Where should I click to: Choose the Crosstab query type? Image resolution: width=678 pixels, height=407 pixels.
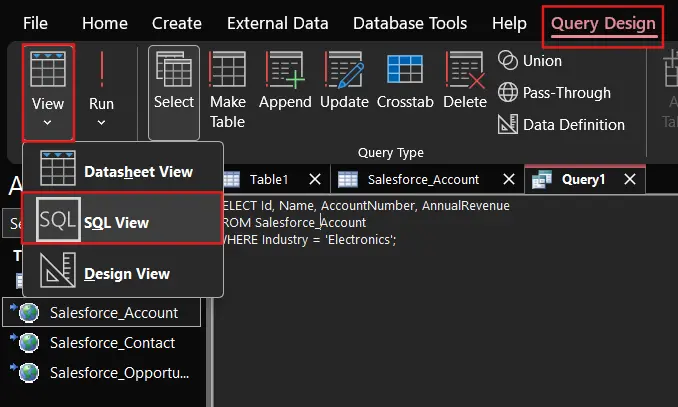tap(405, 80)
